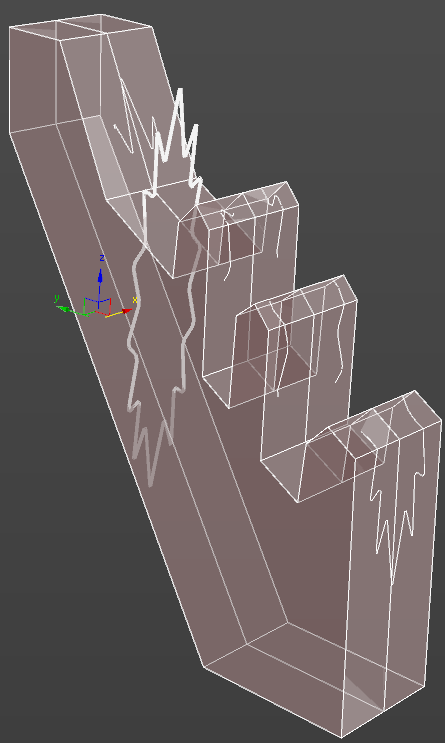This screenshot has height=743, width=445.
Task: Click the green Y axis gizmo arrow
Action: click(x=63, y=308)
